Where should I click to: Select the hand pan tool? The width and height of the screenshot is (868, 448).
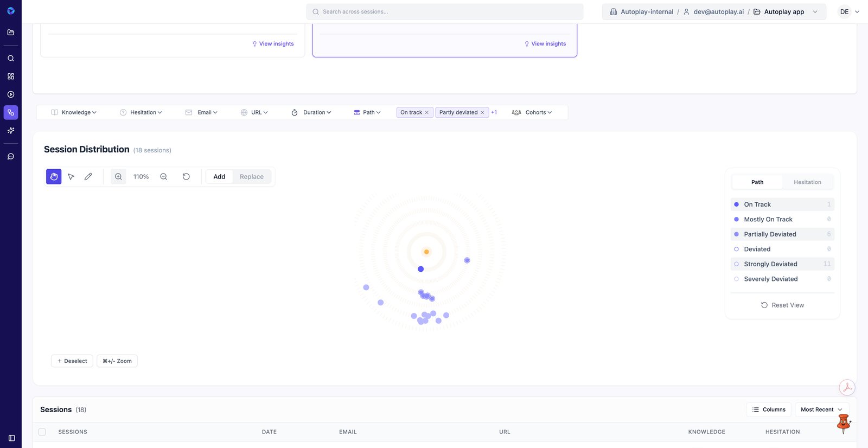point(54,177)
